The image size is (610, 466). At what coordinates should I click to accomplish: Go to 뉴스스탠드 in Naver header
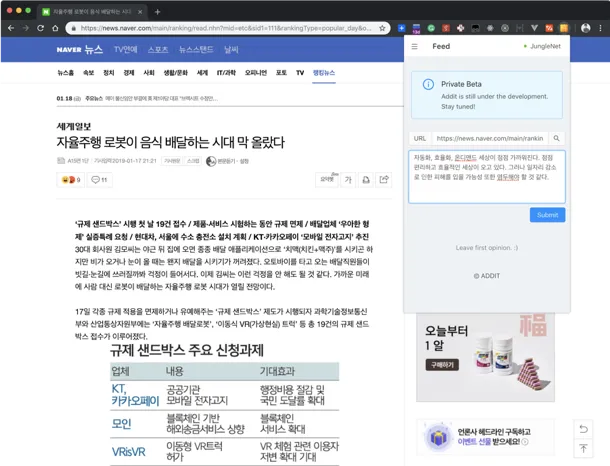tap(196, 49)
